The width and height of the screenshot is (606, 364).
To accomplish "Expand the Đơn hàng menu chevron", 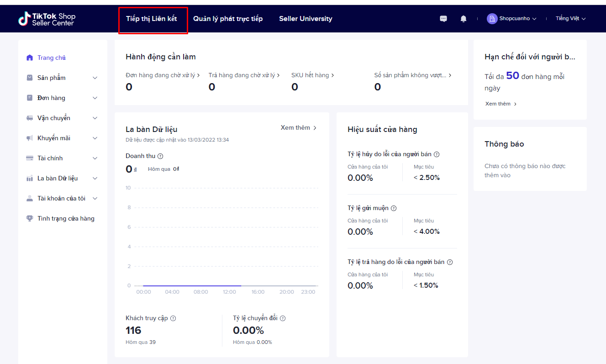I will click(95, 98).
